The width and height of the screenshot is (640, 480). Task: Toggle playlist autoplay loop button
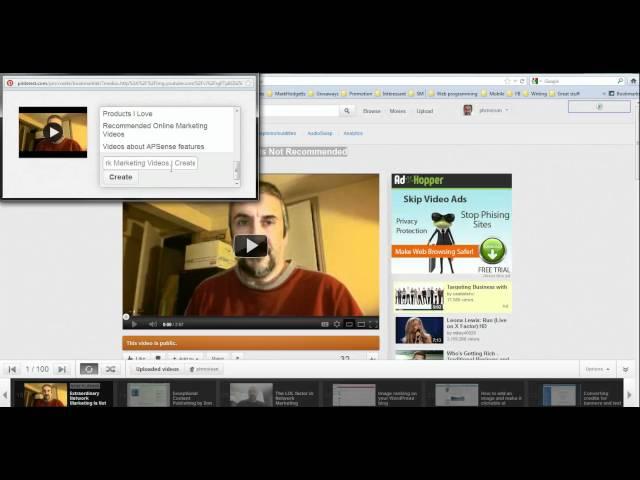89,369
